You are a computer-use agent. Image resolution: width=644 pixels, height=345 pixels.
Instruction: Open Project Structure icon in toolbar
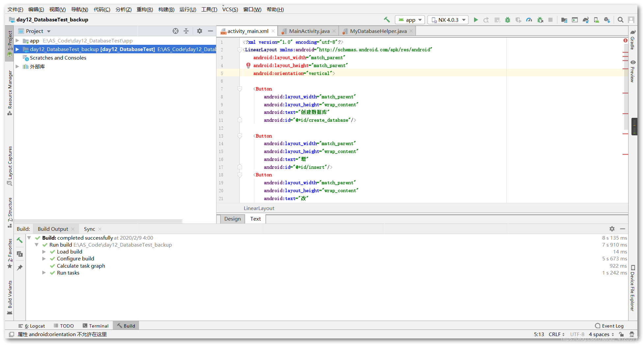tap(564, 20)
